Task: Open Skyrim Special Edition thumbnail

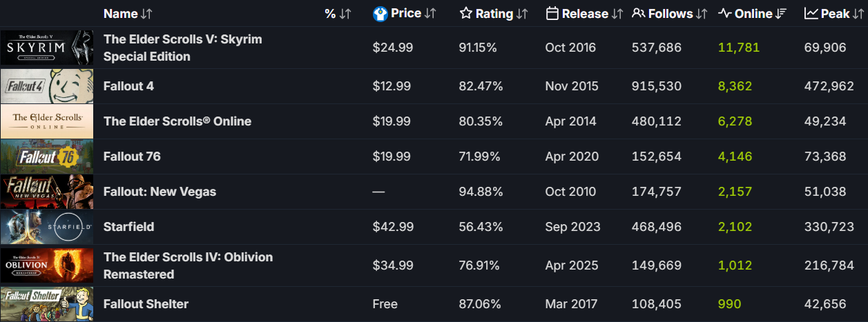Action: (x=47, y=48)
